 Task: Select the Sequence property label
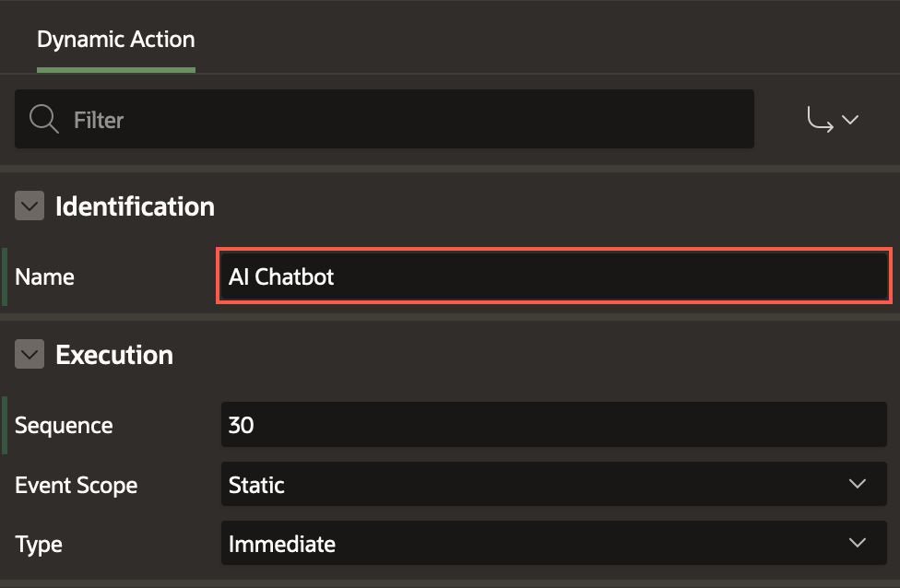[64, 426]
